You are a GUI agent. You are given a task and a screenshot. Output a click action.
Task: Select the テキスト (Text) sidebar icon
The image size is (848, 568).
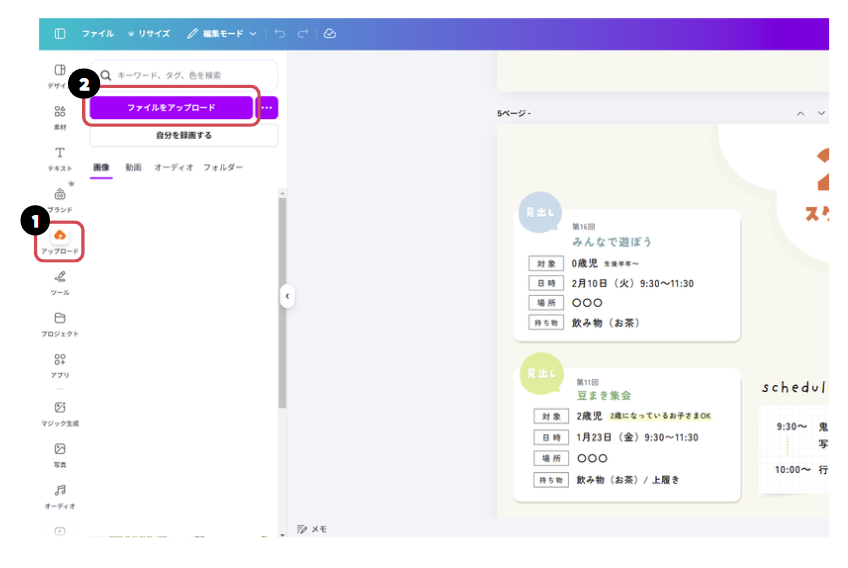tap(60, 158)
